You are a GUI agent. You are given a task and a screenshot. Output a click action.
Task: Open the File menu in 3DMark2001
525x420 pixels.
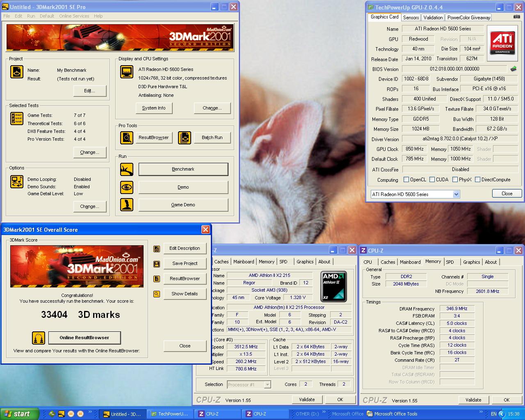[x=7, y=16]
